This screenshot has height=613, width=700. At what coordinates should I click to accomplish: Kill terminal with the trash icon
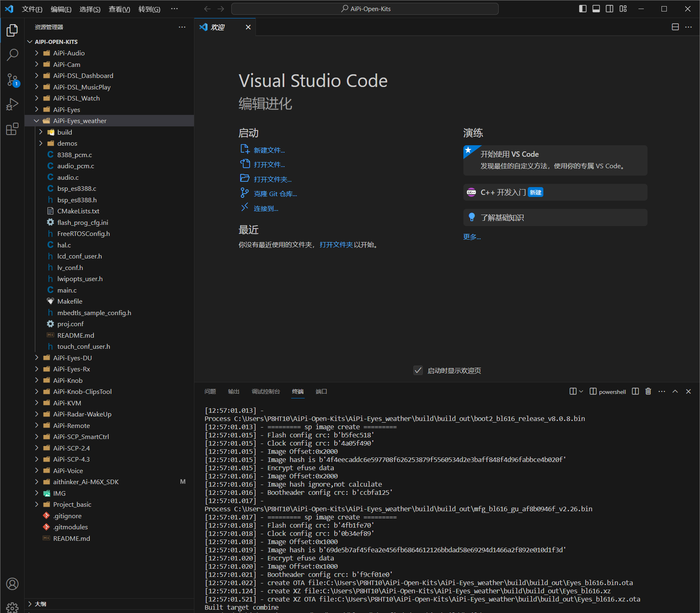coord(648,391)
